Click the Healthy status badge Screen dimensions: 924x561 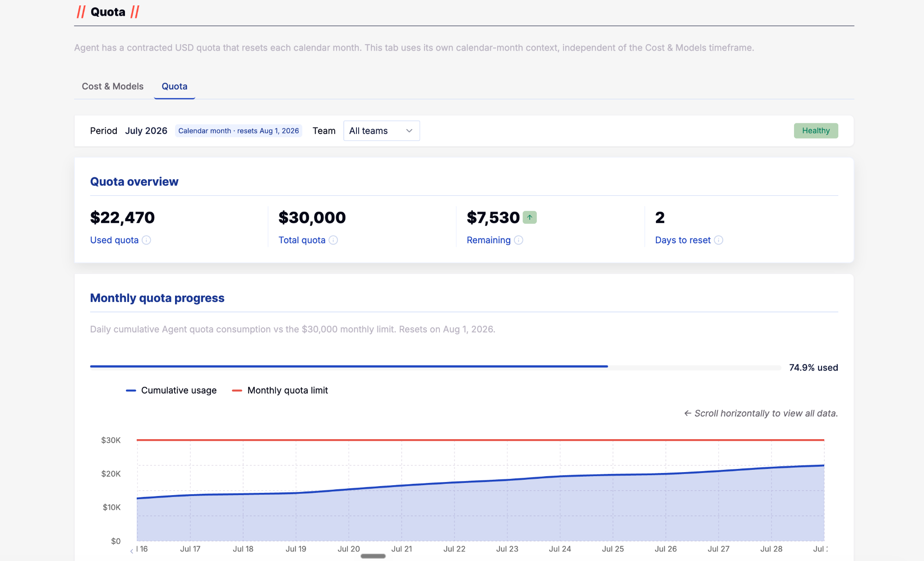point(816,131)
